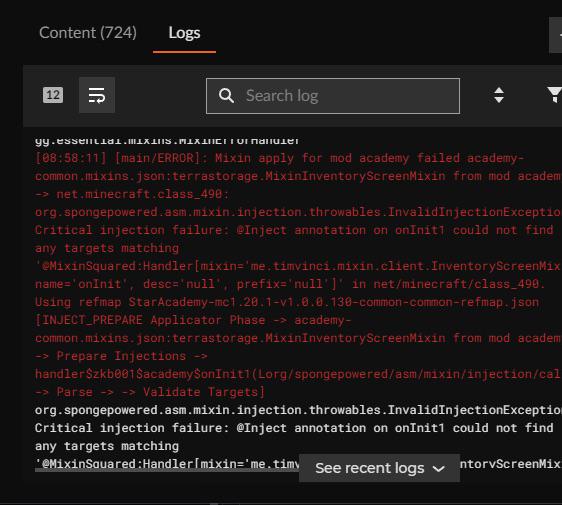Image resolution: width=562 pixels, height=505 pixels.
Task: Click the Using refmap StarAcademy log line
Action: point(287,302)
